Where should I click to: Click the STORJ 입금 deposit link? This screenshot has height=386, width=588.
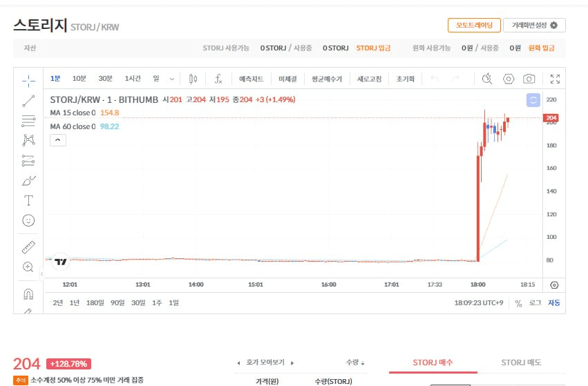pos(373,48)
